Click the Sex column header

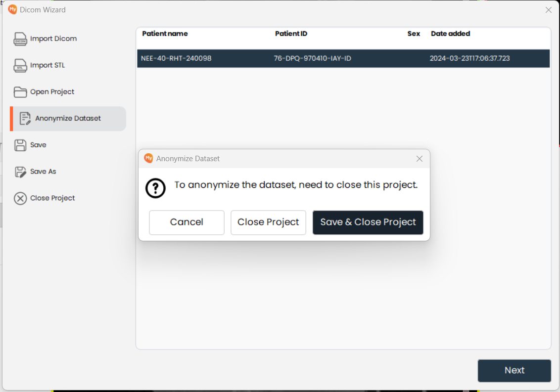click(x=414, y=34)
